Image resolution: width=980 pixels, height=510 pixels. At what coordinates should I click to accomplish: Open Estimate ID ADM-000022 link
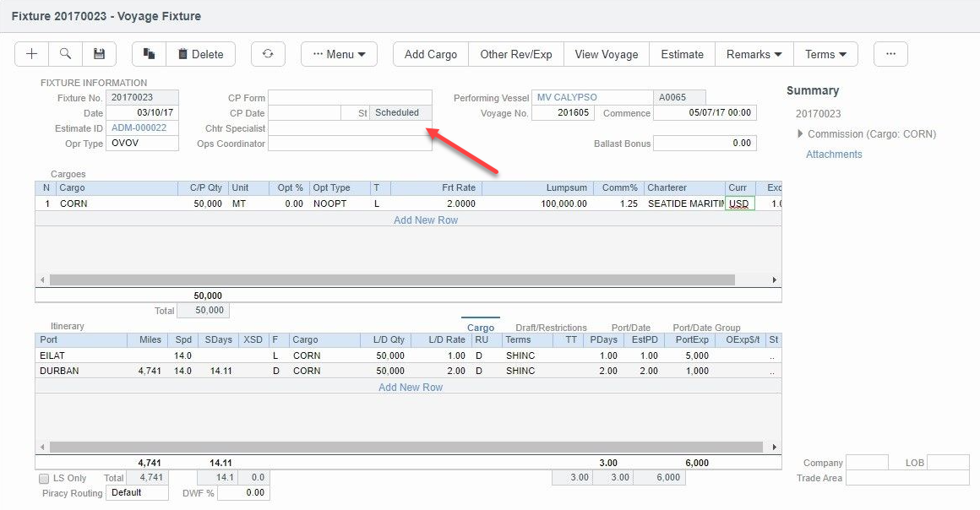139,128
